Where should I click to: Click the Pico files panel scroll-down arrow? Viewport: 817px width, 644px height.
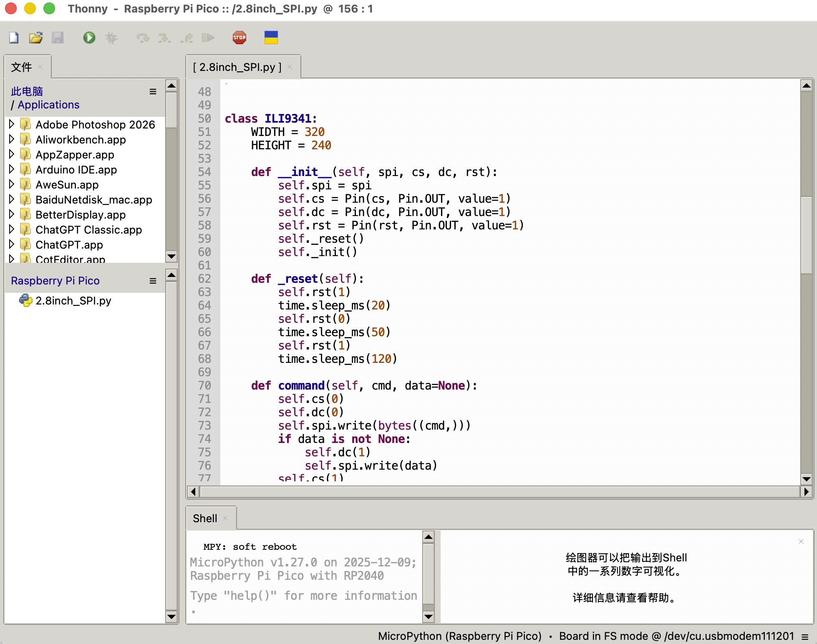pyautogui.click(x=171, y=616)
